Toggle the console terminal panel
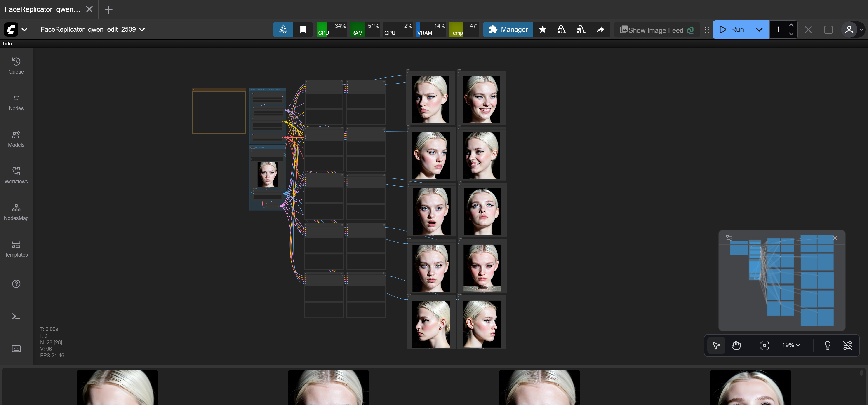Screen dimensions: 868x405 16,316
